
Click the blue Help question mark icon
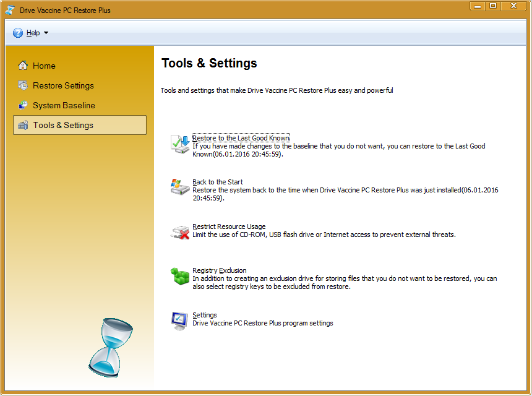pos(18,33)
